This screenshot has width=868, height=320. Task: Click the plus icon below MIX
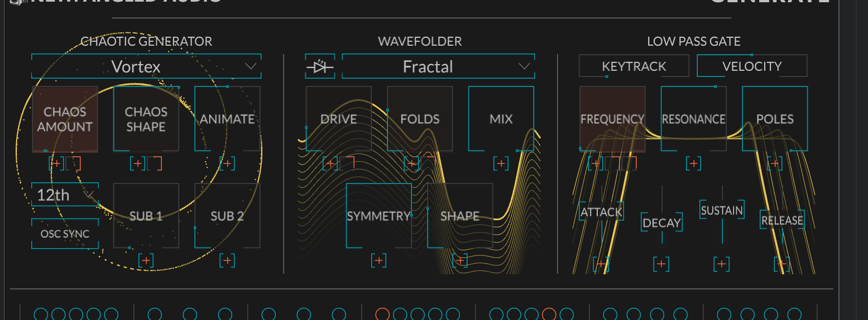pyautogui.click(x=501, y=163)
